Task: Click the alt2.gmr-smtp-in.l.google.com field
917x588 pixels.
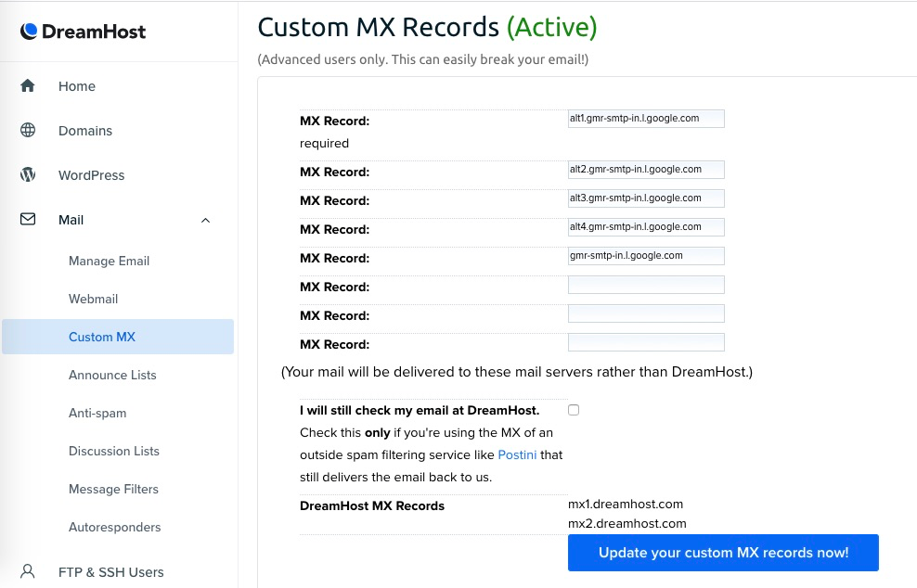Action: (x=646, y=170)
